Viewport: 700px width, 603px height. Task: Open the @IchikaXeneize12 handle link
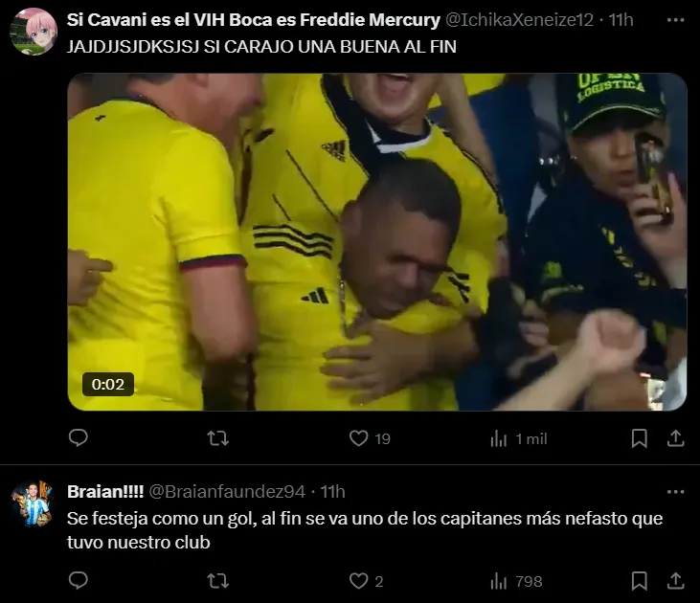(x=519, y=20)
